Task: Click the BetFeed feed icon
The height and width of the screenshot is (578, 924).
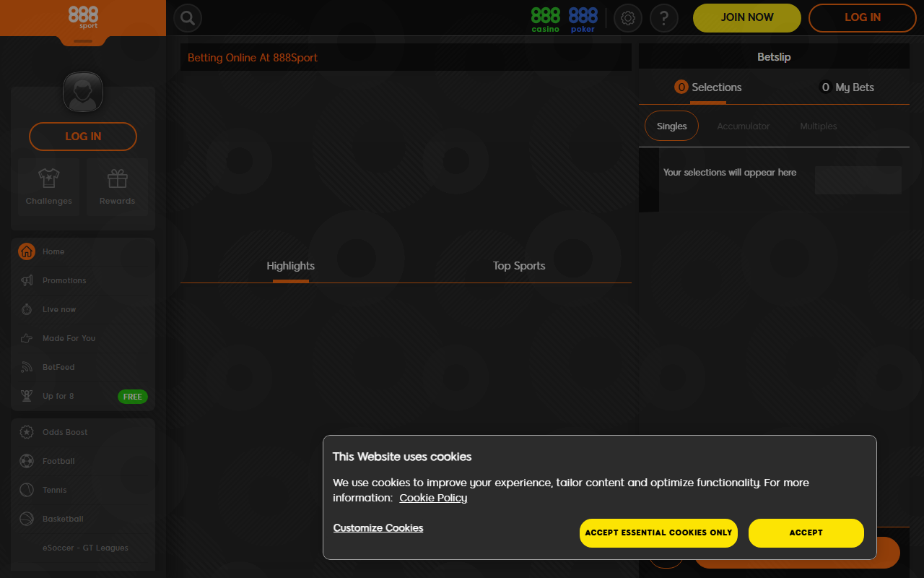Action: click(x=27, y=367)
